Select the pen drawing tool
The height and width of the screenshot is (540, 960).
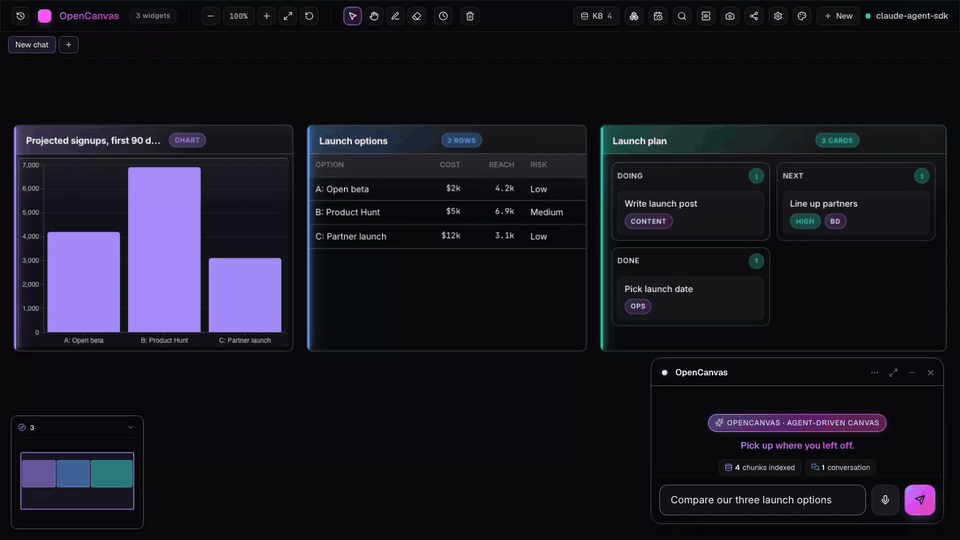[396, 16]
